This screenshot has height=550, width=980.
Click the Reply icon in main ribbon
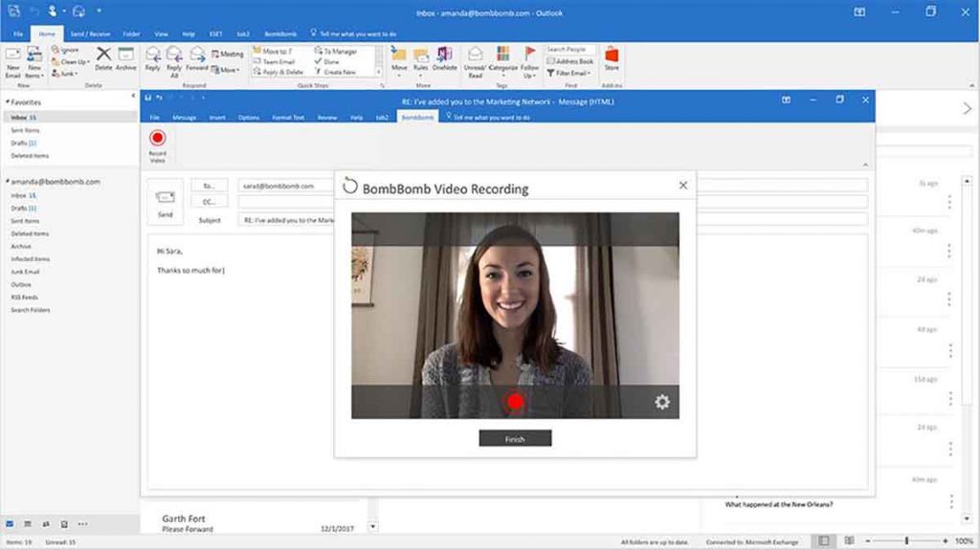[x=152, y=58]
